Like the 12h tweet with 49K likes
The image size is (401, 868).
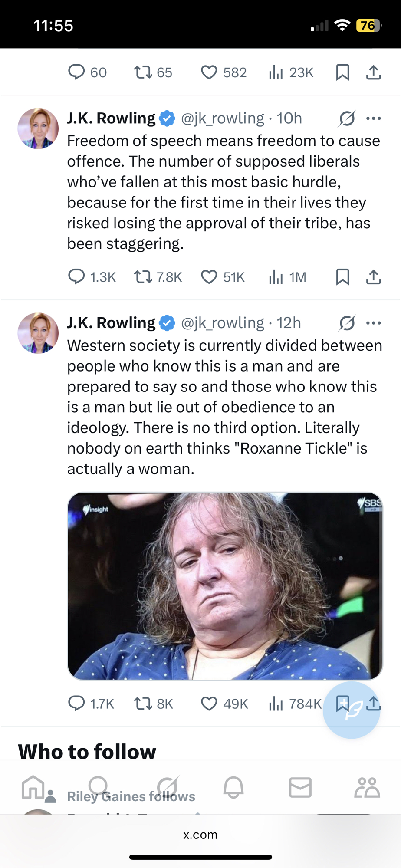point(209,703)
